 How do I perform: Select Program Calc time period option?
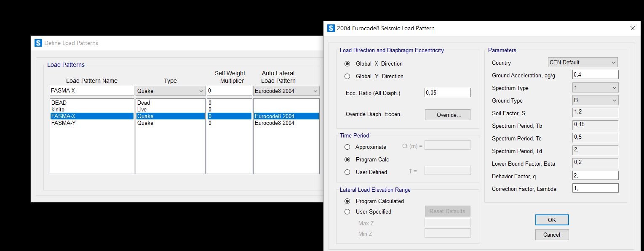coord(347,160)
